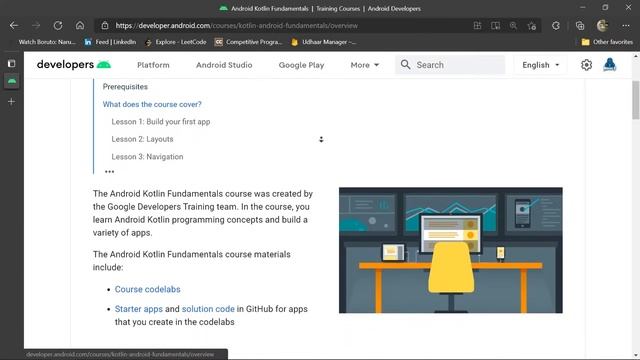The height and width of the screenshot is (360, 640).
Task: Open Explore LeetCode bookmark
Action: click(x=176, y=42)
